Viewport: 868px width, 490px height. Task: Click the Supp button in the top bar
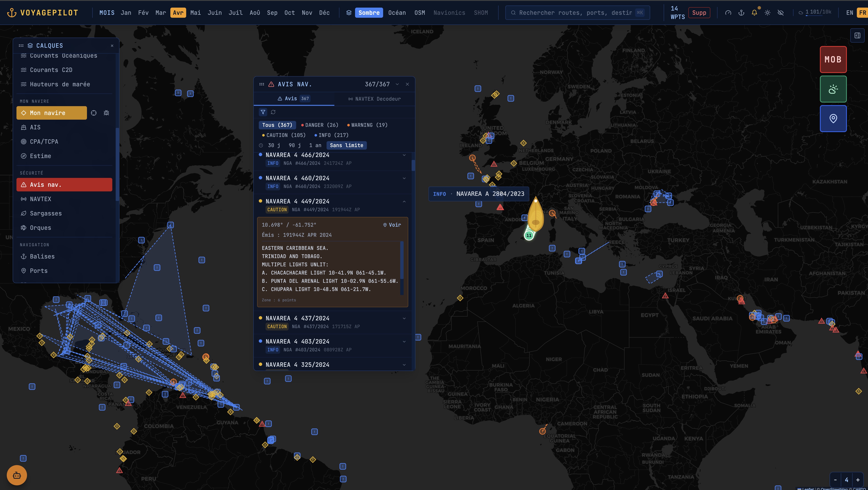(x=699, y=12)
